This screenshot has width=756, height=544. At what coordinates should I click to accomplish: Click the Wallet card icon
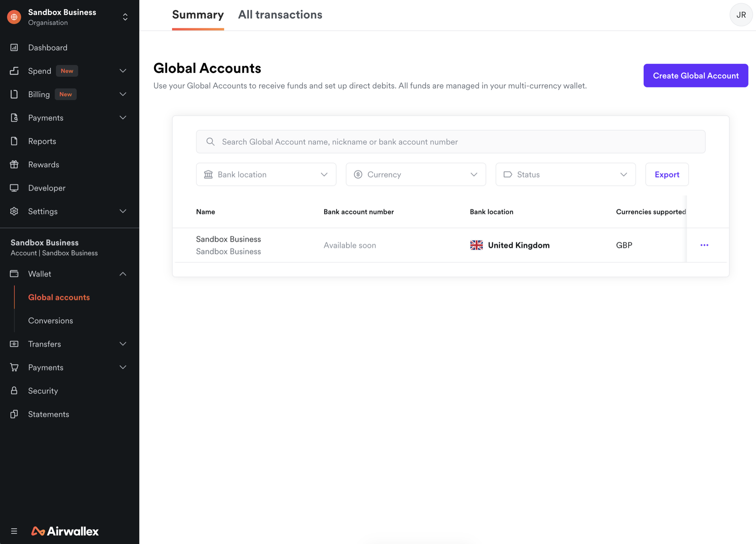coord(14,274)
